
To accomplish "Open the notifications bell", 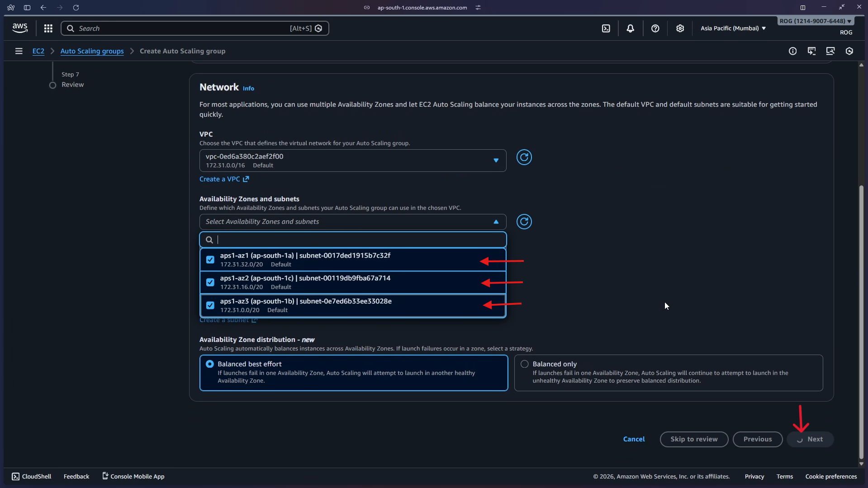I will pos(630,28).
